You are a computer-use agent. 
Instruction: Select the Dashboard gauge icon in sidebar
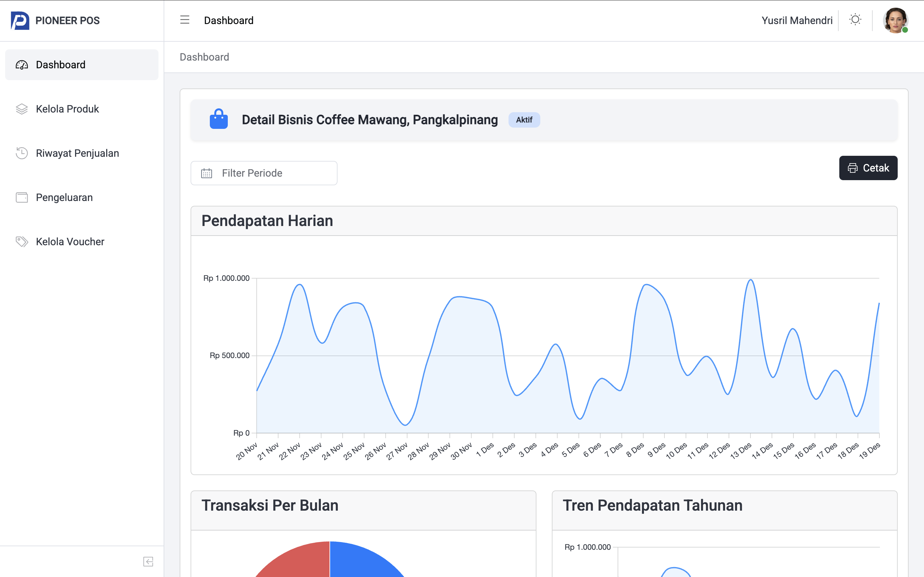click(x=21, y=65)
